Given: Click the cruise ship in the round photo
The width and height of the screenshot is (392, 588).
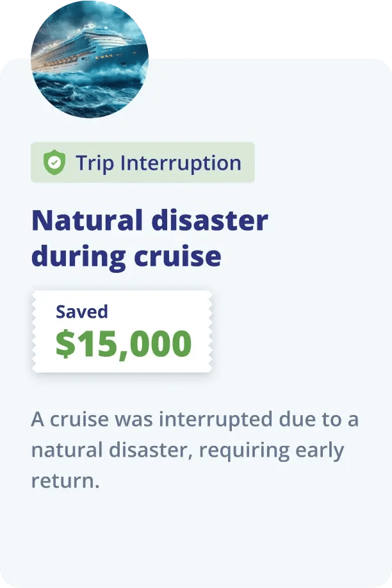Looking at the screenshot, I should point(77,51).
